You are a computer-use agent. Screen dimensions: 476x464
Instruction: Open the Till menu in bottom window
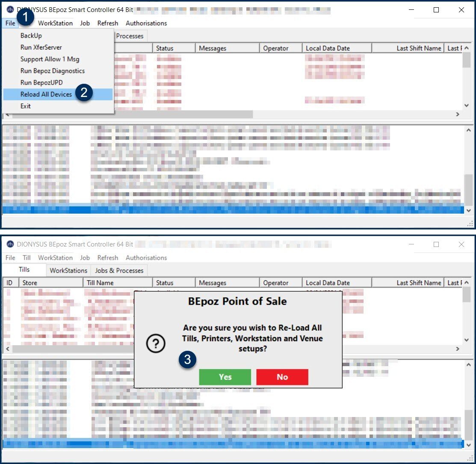click(x=27, y=258)
